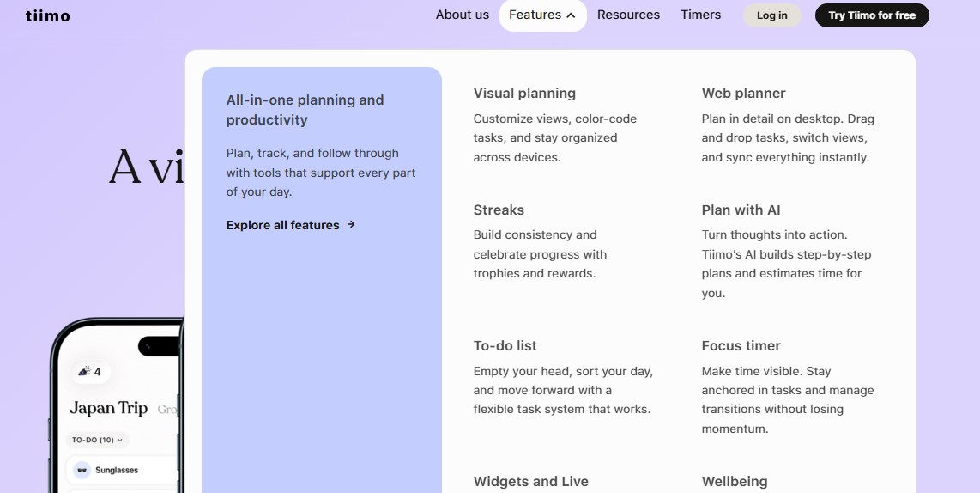
Task: Open the Streaks feature page
Action: pyautogui.click(x=499, y=210)
